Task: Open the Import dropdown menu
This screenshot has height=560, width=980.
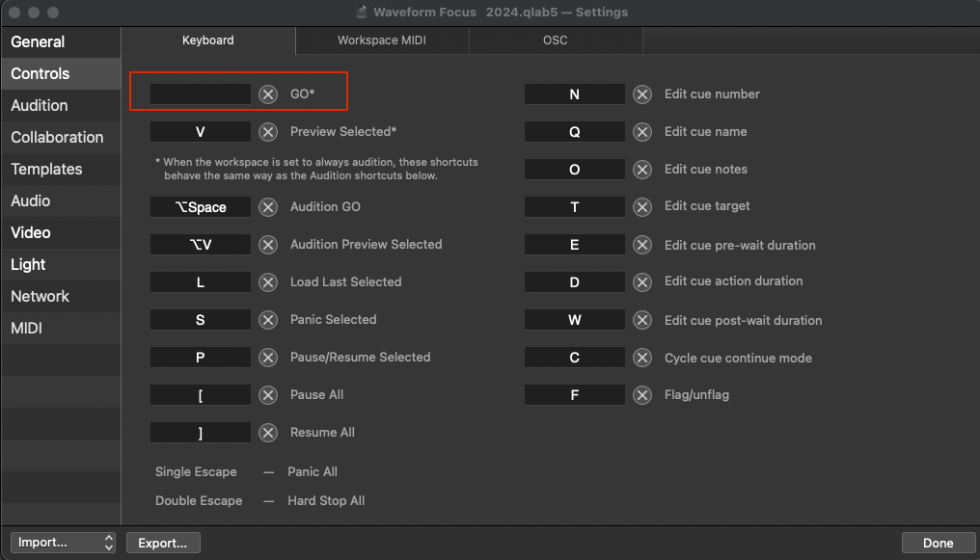Action: click(64, 543)
